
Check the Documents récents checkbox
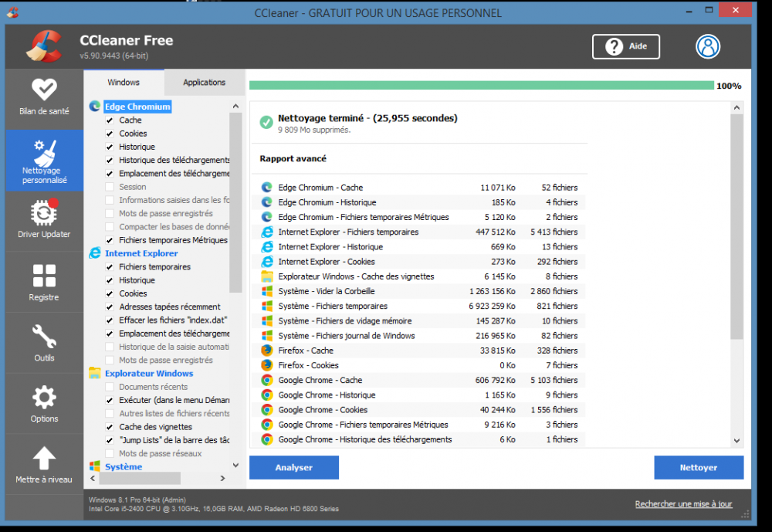[x=110, y=387]
